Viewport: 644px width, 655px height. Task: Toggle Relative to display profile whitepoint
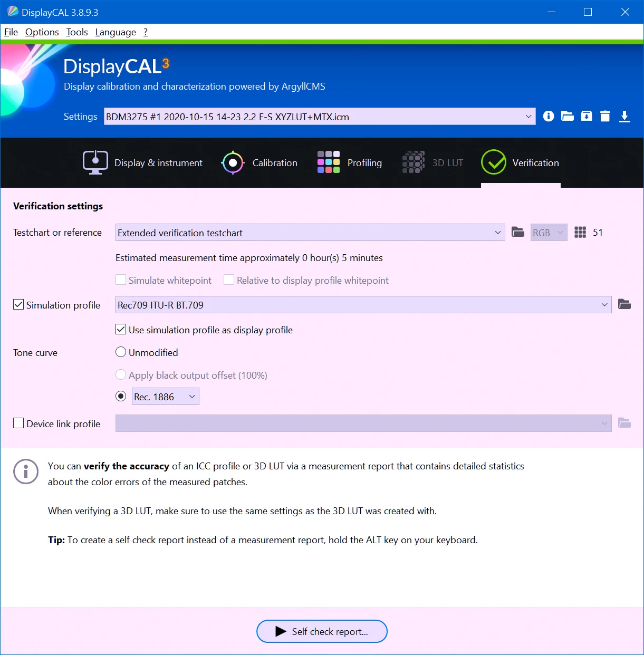229,280
